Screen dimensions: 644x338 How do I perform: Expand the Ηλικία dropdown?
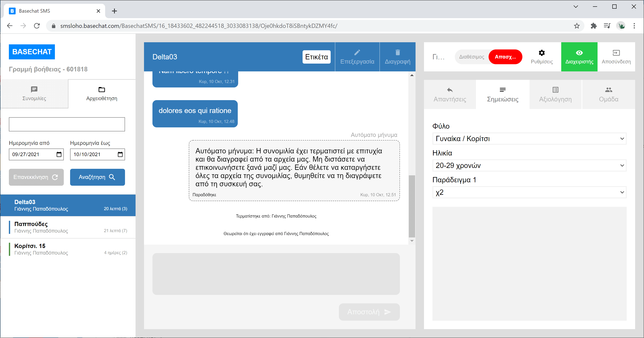pos(529,165)
